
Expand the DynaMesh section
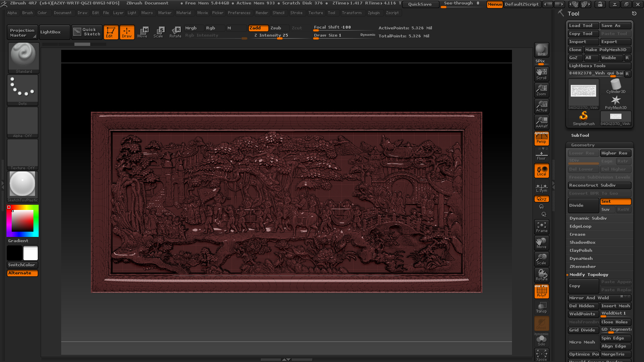[x=581, y=259]
